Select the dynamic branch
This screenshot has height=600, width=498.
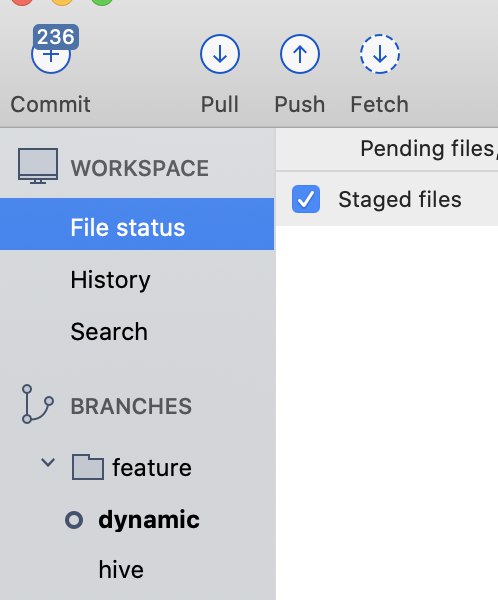(x=149, y=520)
